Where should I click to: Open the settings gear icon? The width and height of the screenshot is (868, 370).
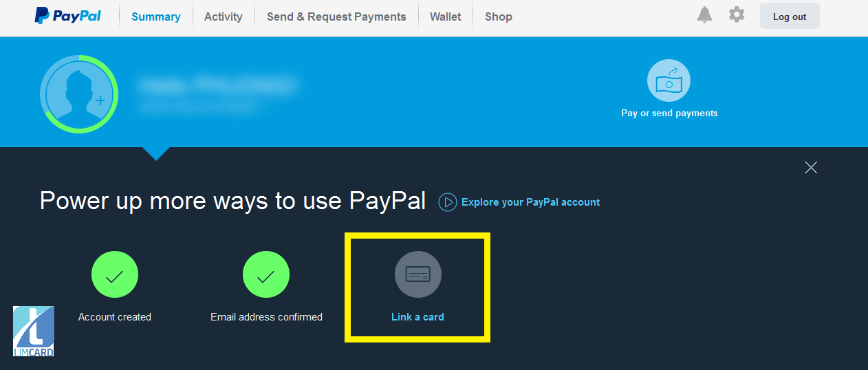click(737, 14)
